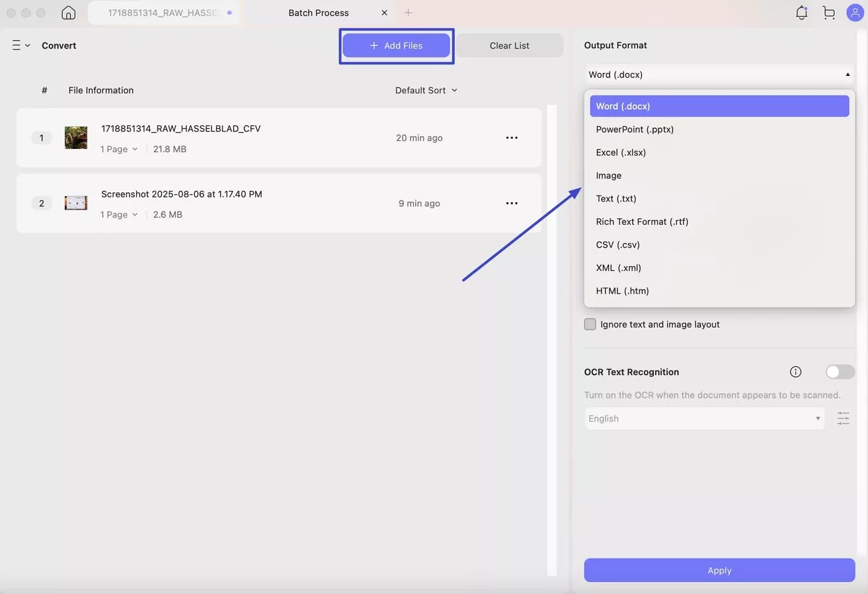Click the Home icon in the title bar
Image resolution: width=868 pixels, height=594 pixels.
[68, 12]
